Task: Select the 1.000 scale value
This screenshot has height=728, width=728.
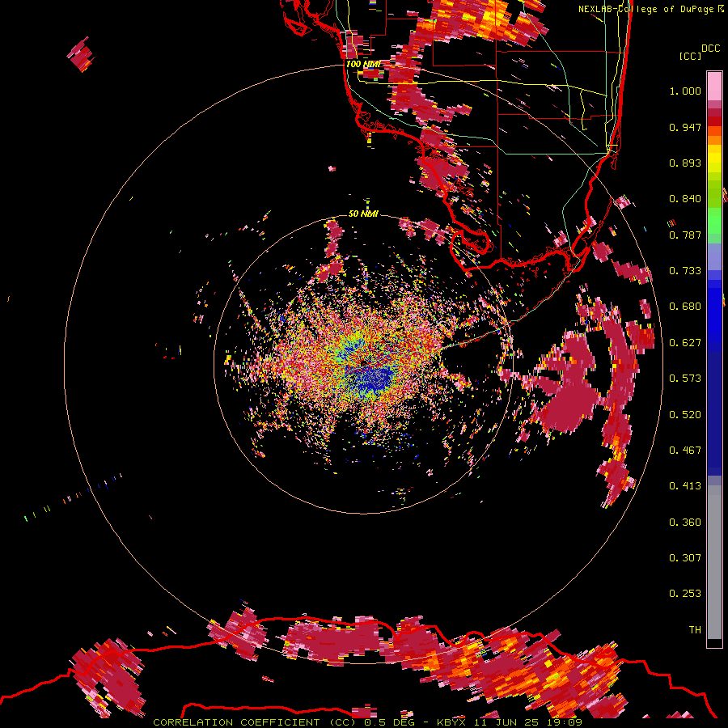Action: pyautogui.click(x=685, y=91)
